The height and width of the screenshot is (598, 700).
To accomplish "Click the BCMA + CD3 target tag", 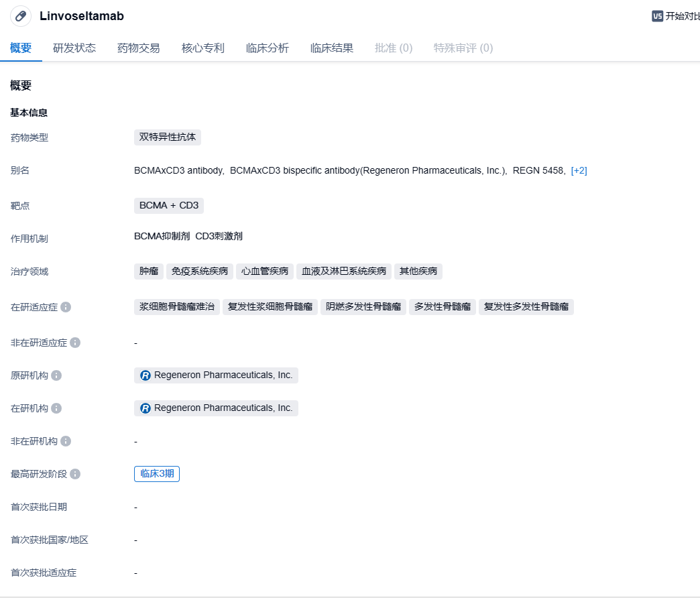I will point(168,205).
